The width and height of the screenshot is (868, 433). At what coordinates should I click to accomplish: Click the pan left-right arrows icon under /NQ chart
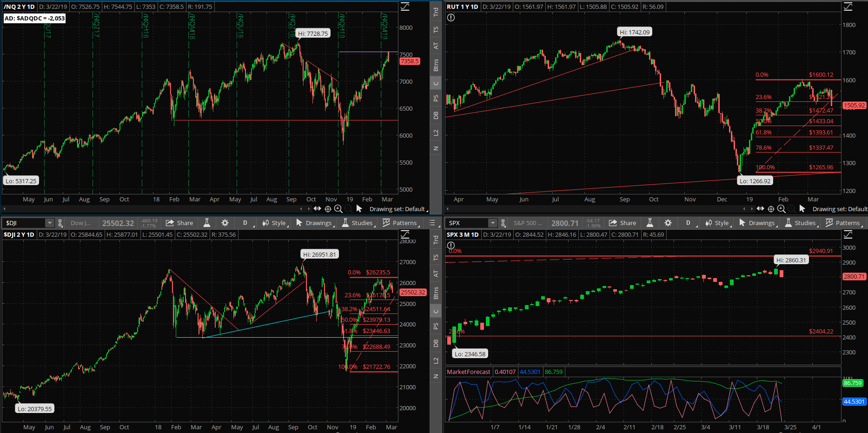317,209
